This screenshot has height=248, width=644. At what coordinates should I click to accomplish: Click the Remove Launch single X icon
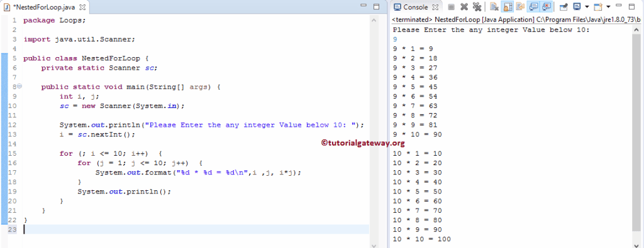coord(464,6)
